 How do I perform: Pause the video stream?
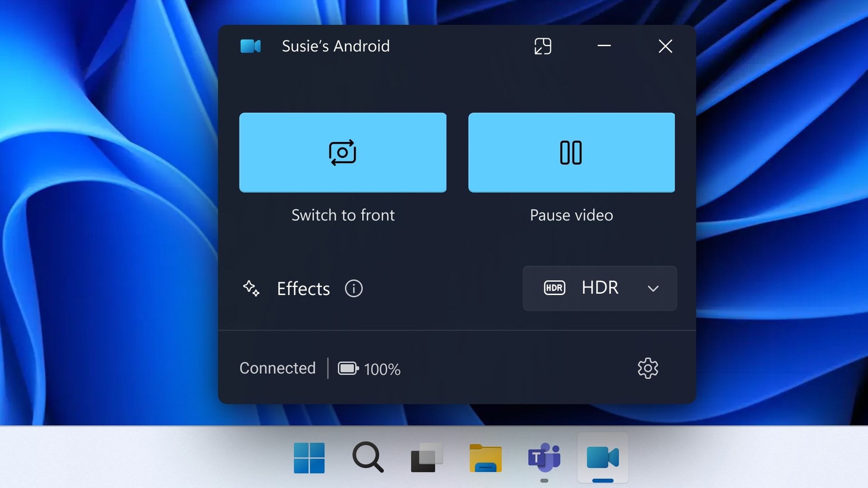click(x=571, y=152)
